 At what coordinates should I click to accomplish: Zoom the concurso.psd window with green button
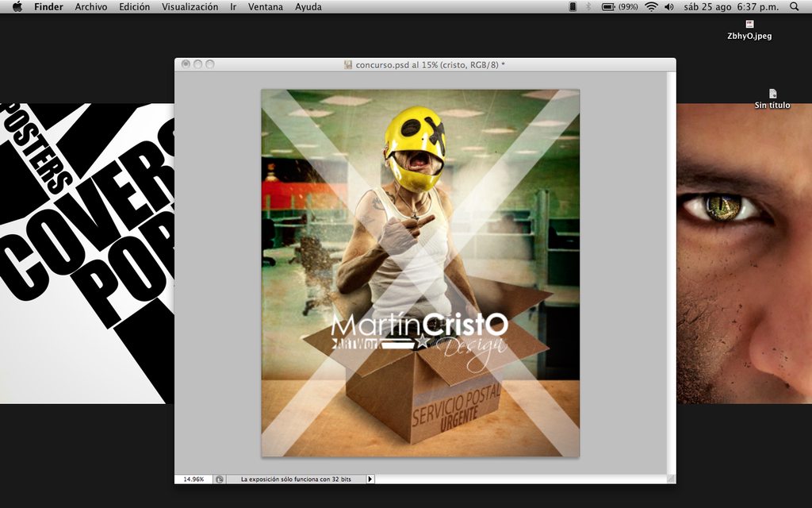209,64
